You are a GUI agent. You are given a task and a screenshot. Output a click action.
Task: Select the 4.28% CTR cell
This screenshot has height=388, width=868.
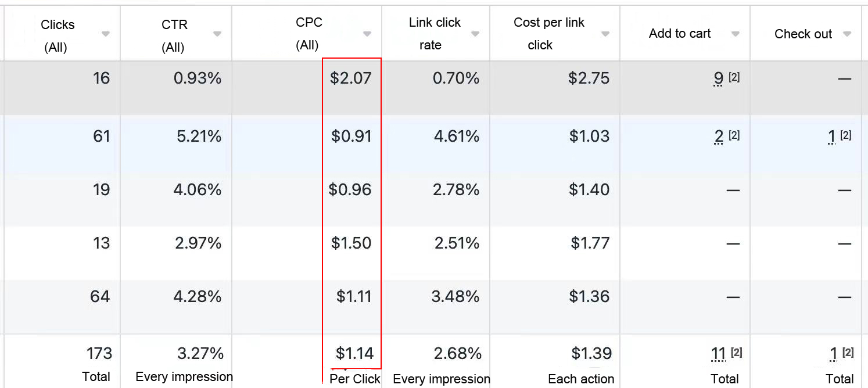(x=198, y=297)
